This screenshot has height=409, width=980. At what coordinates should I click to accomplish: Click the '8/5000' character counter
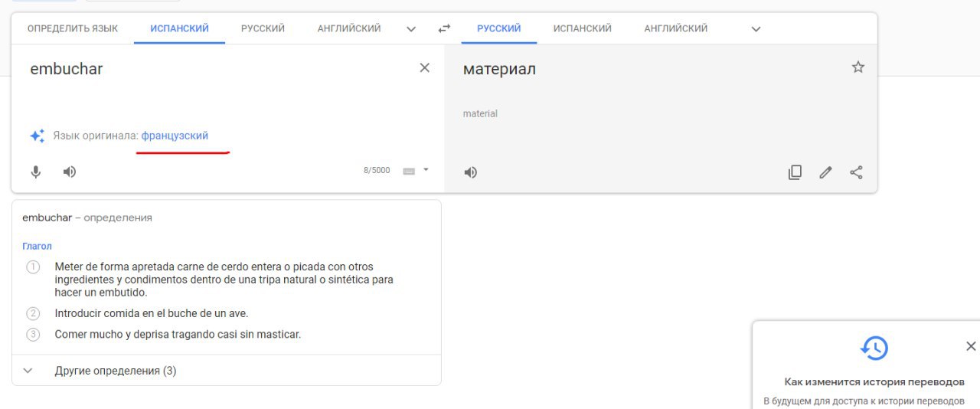pyautogui.click(x=377, y=171)
